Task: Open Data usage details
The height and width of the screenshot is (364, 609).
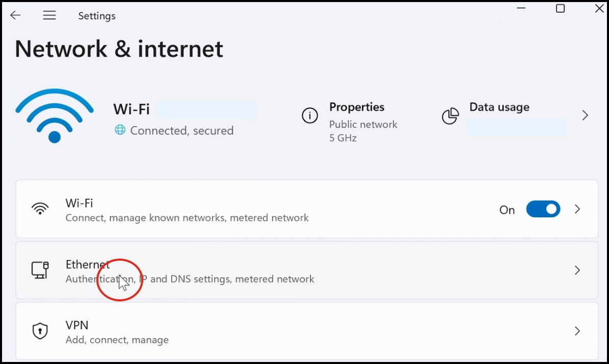Action: pyautogui.click(x=499, y=107)
